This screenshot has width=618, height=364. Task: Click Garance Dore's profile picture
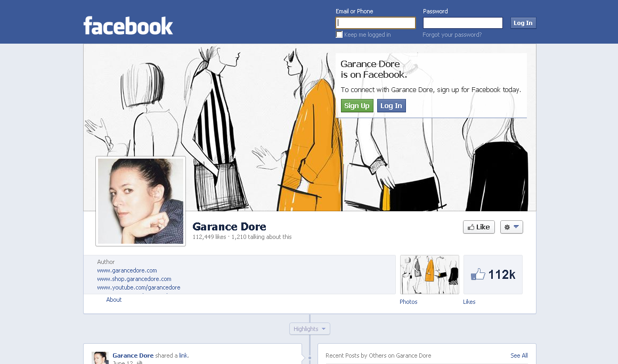(x=141, y=201)
